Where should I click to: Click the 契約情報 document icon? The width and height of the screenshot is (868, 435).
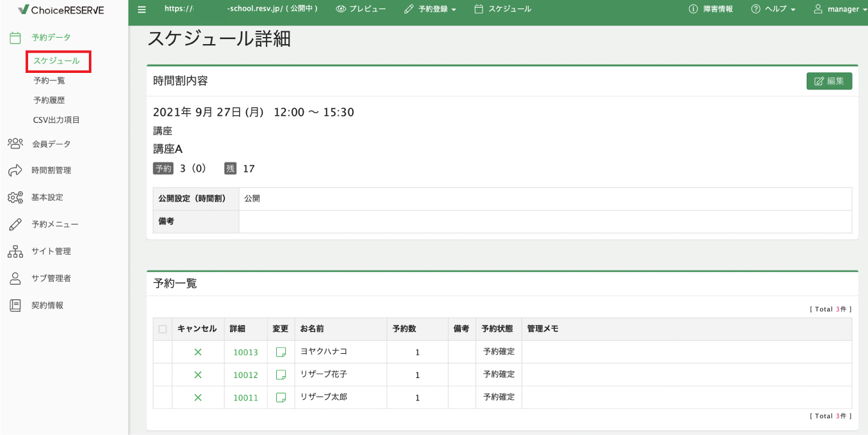15,305
